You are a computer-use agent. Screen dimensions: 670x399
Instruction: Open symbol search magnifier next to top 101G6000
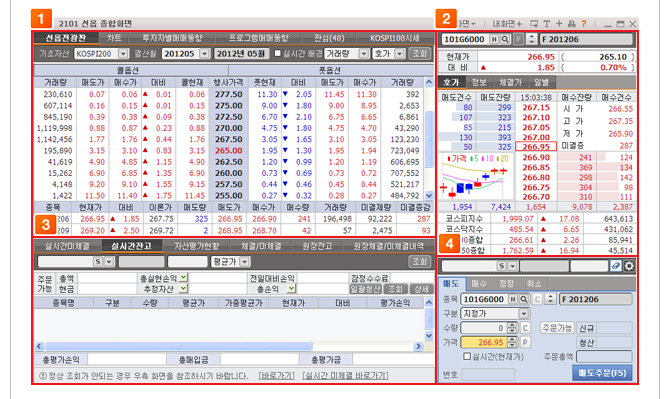pyautogui.click(x=505, y=39)
